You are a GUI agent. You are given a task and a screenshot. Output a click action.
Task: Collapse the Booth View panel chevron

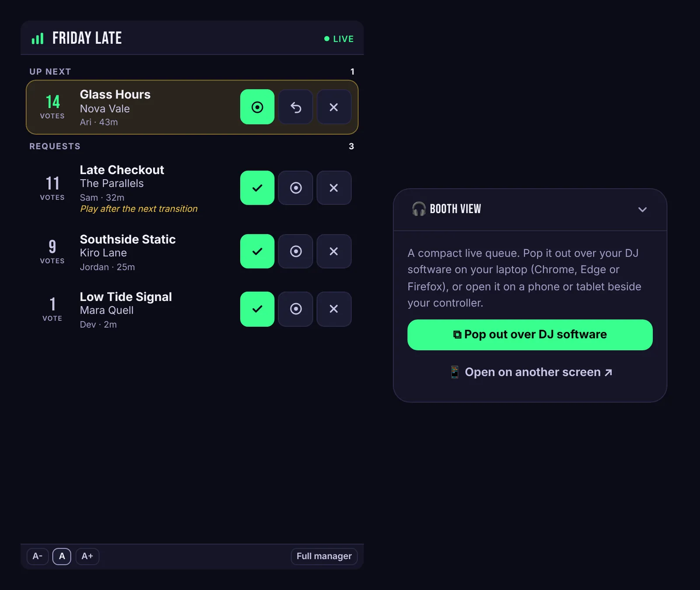(x=642, y=209)
